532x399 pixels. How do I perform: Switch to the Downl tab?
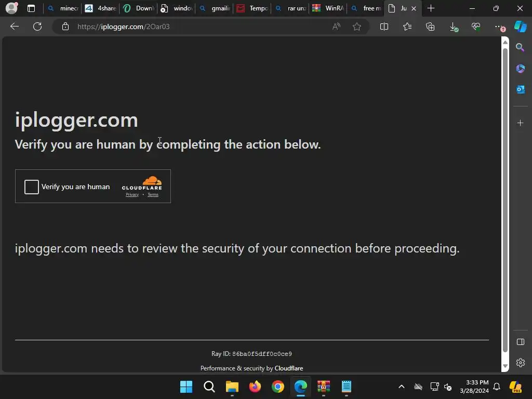tap(138, 8)
